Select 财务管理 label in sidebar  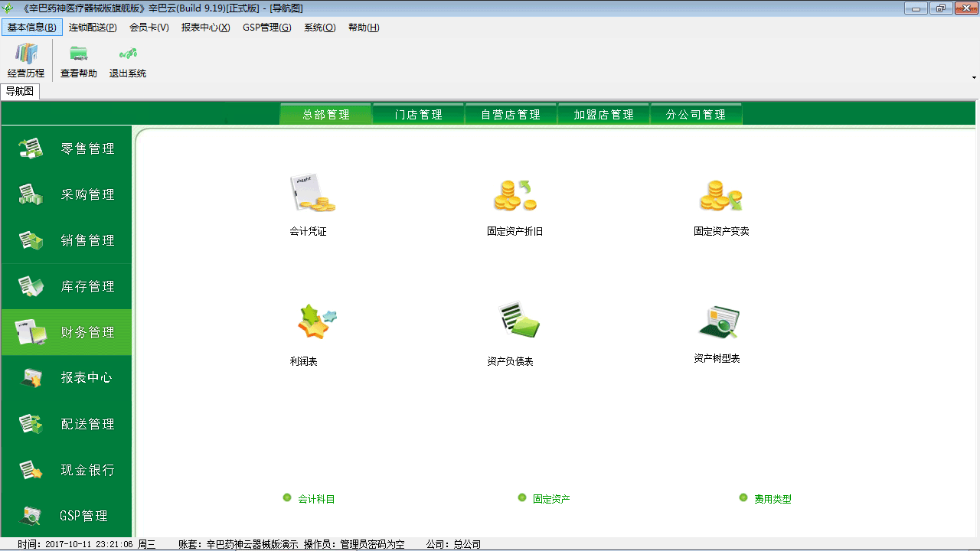(x=88, y=332)
